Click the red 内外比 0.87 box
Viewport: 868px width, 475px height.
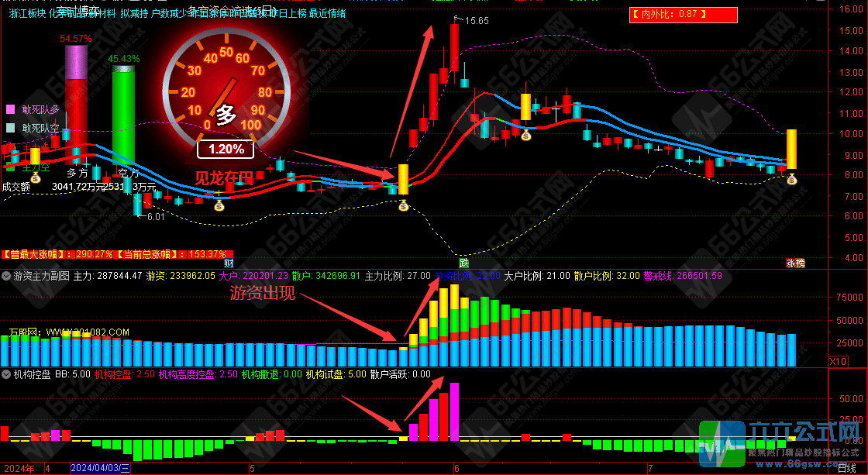click(x=682, y=14)
